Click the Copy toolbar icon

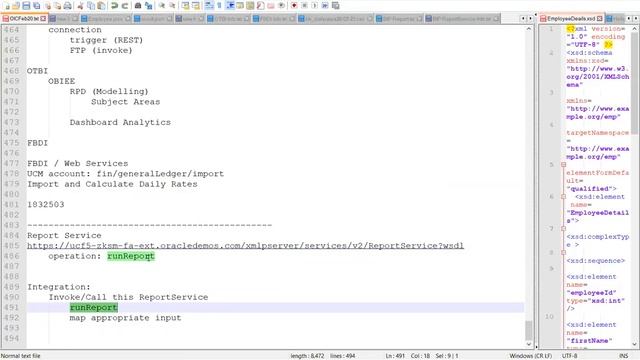[x=91, y=6]
